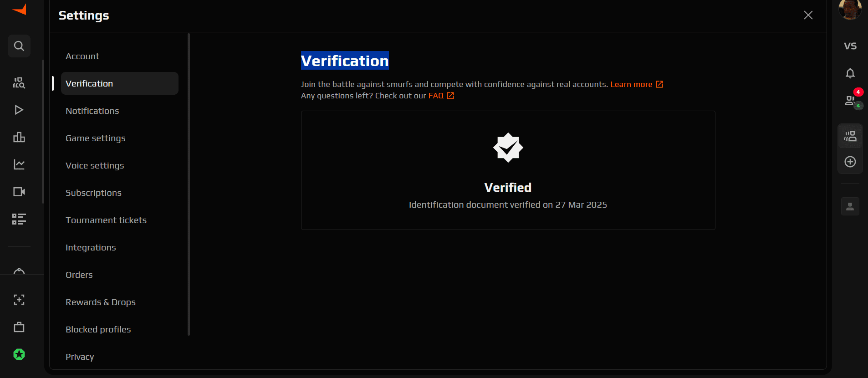This screenshot has width=868, height=378.
Task: Go to Subscriptions section
Action: click(x=93, y=193)
